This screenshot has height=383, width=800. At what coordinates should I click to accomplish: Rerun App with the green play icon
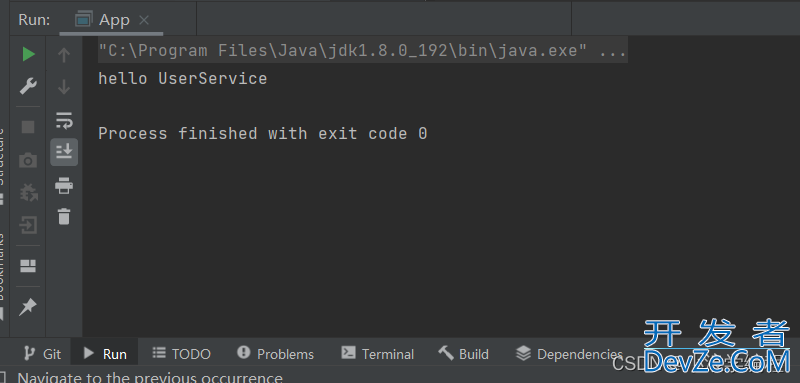pos(29,54)
